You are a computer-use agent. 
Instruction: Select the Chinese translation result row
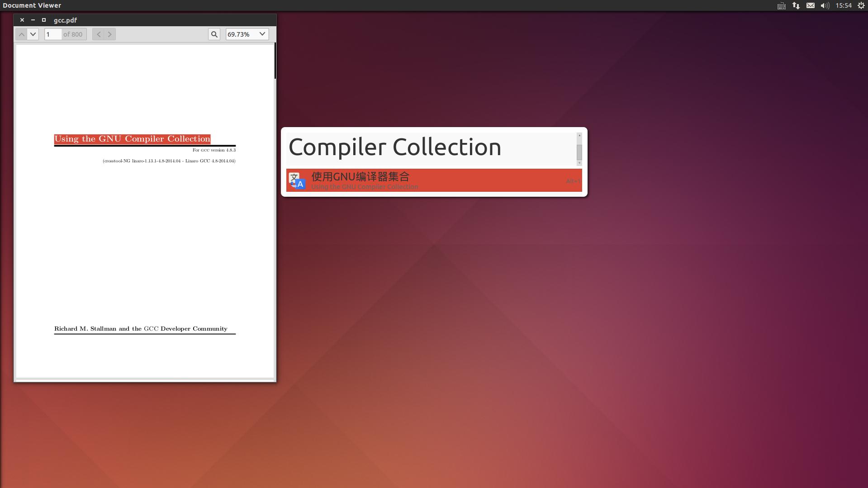tap(434, 180)
